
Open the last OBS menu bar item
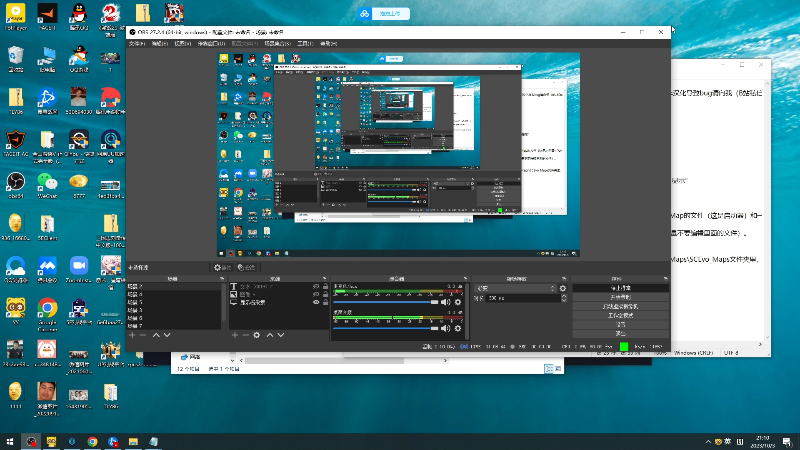tap(328, 44)
